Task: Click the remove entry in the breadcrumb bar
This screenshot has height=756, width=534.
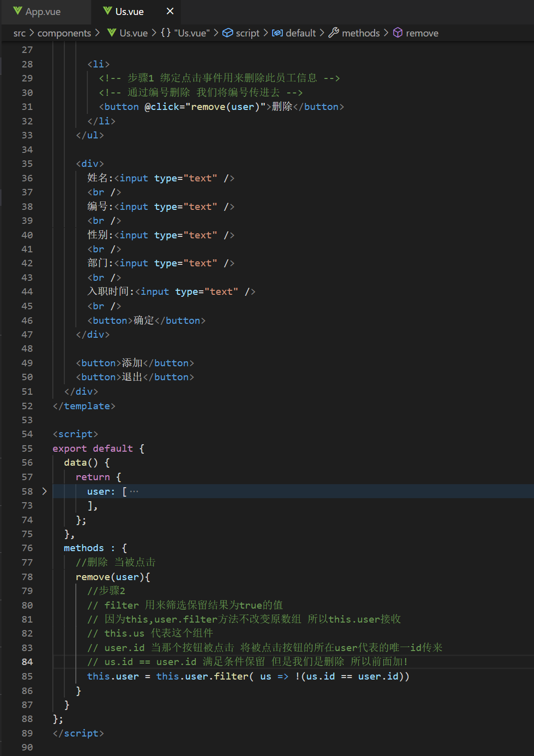Action: pos(422,33)
